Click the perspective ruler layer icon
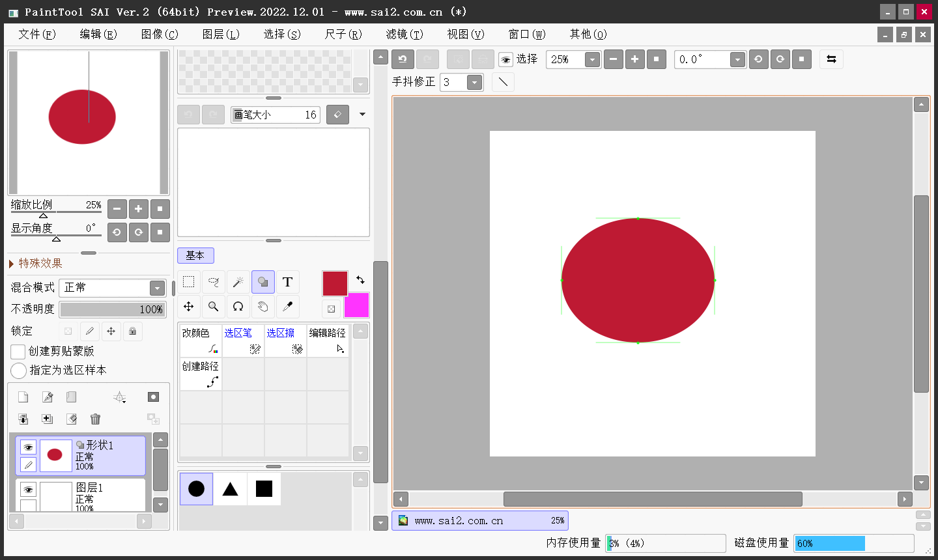 120,397
